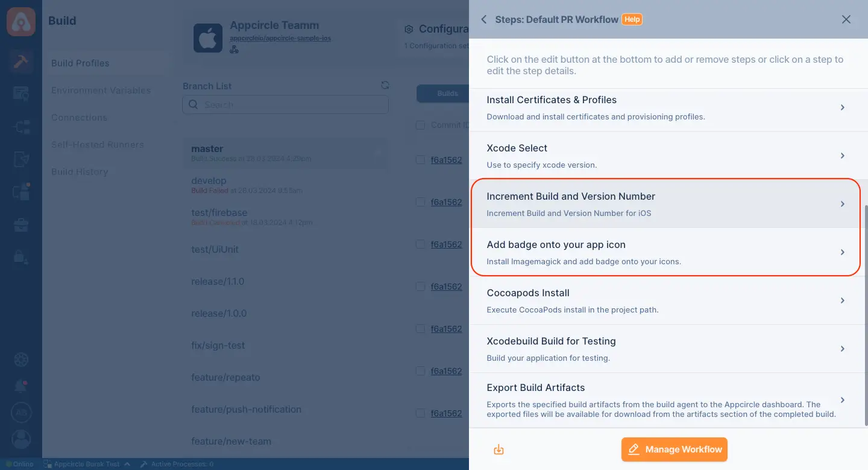Image resolution: width=868 pixels, height=470 pixels.
Task: Click the hammer icon beside Active Processes
Action: click(x=144, y=464)
